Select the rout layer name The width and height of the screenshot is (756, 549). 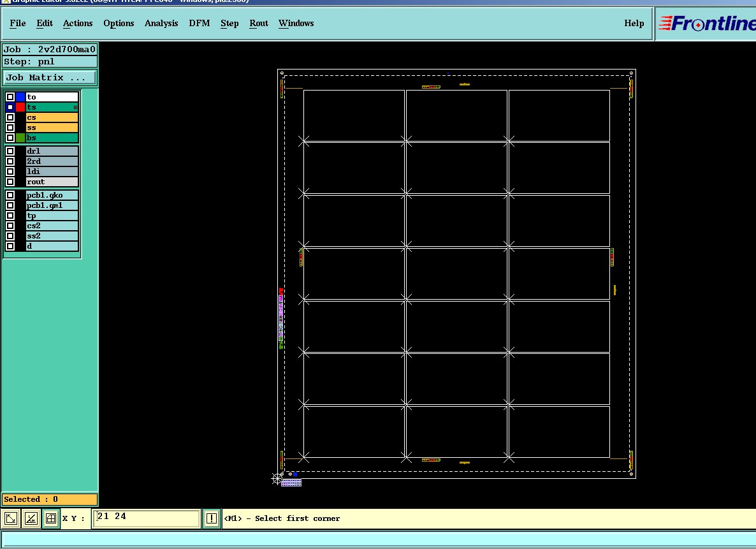(x=52, y=182)
